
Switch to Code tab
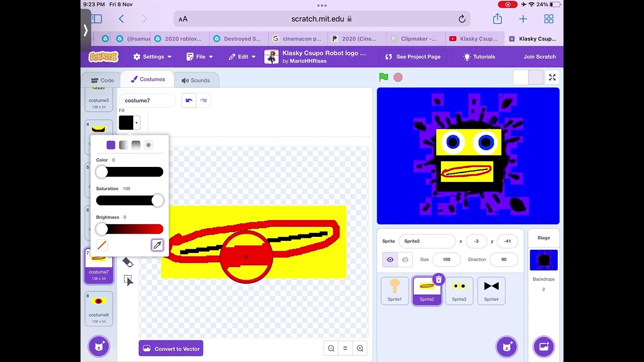pos(103,80)
